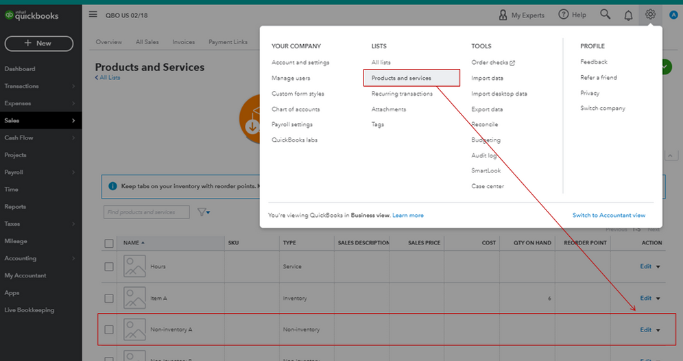Click the Hours item image placeholder
Image resolution: width=683 pixels, height=361 pixels.
[x=134, y=266]
